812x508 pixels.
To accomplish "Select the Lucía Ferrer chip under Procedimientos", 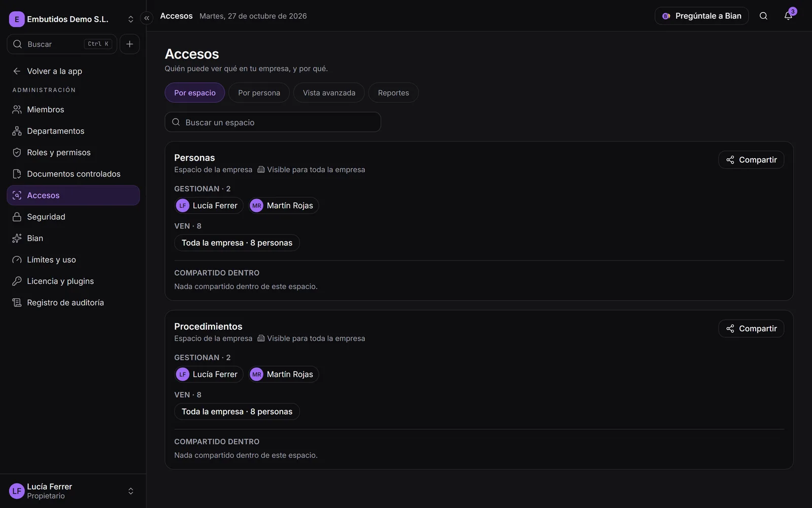I will tap(209, 374).
